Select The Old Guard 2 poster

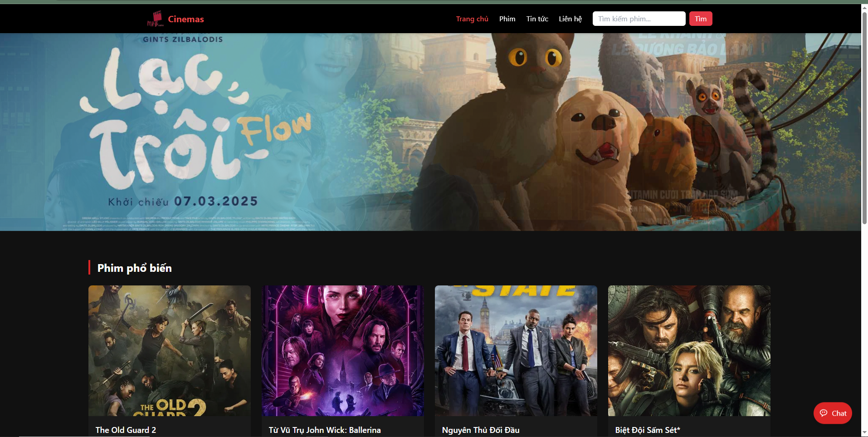170,351
